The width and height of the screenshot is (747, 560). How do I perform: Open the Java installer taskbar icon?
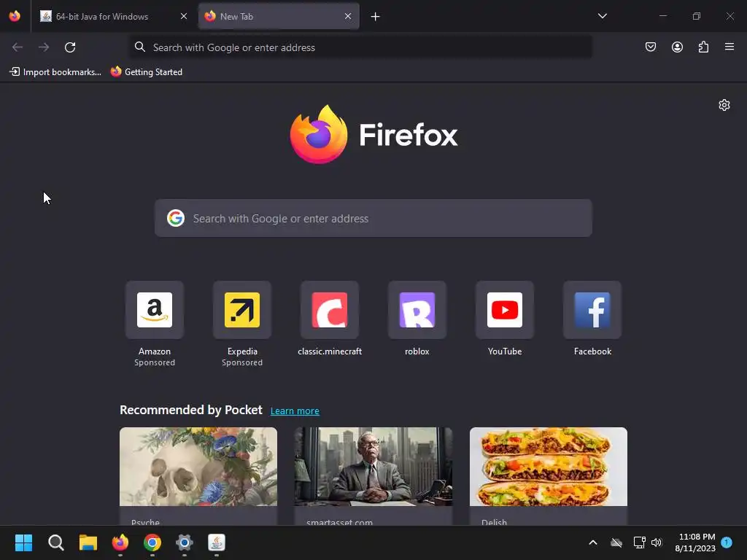pos(216,542)
